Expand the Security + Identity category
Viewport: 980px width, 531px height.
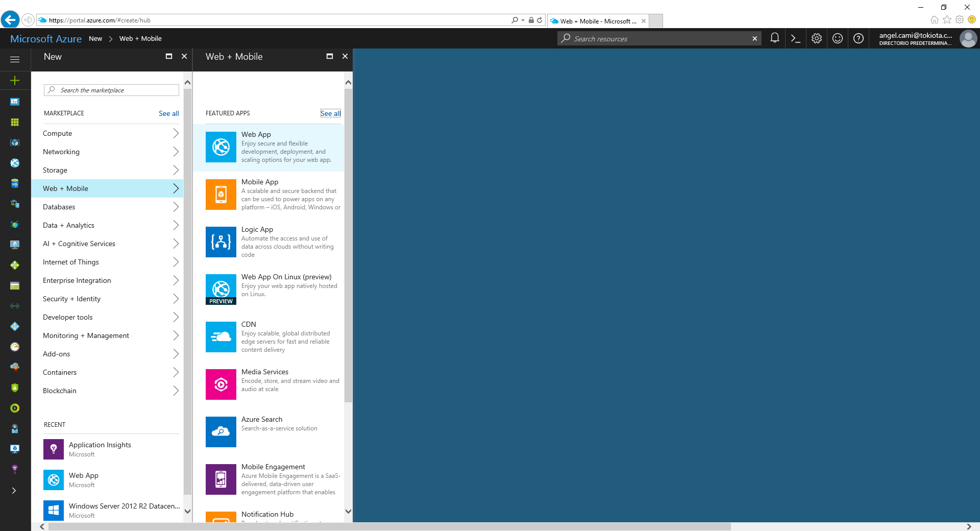[x=110, y=299]
